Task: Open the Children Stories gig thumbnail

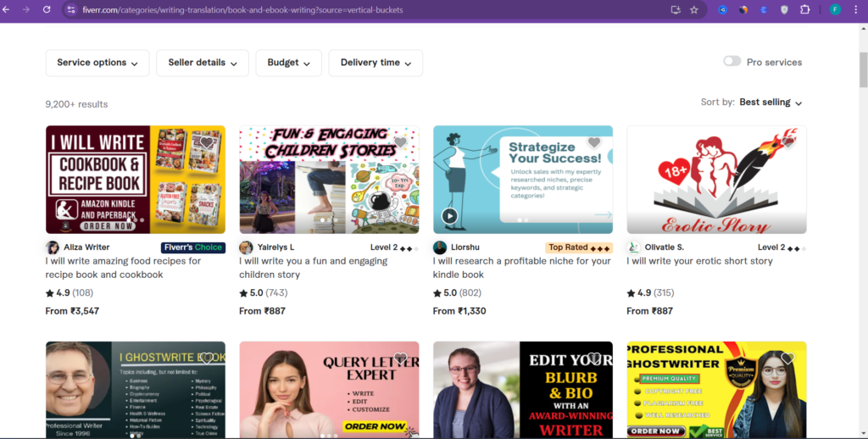Action: click(x=330, y=180)
